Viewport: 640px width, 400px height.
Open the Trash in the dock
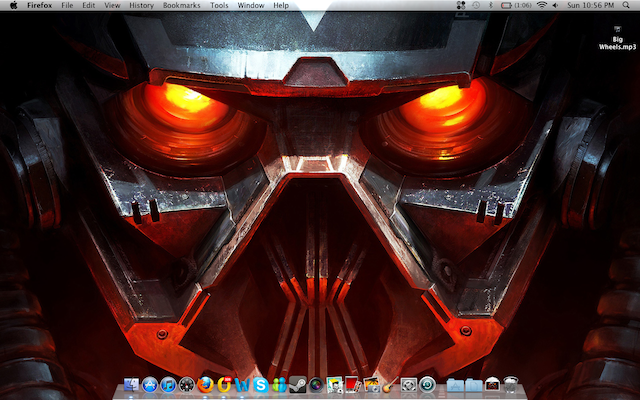point(510,384)
